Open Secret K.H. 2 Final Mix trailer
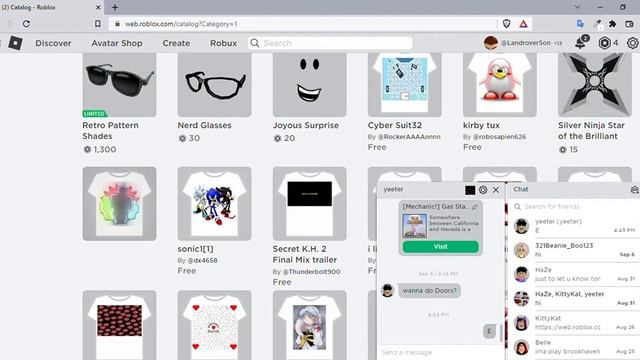 (x=304, y=254)
